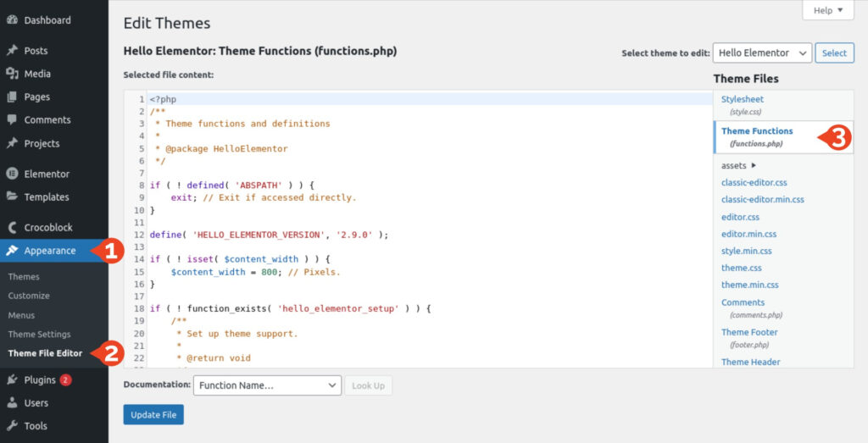
Task: Click the HELLO_ELEMENTOR_VERSION define line
Action: pos(269,235)
